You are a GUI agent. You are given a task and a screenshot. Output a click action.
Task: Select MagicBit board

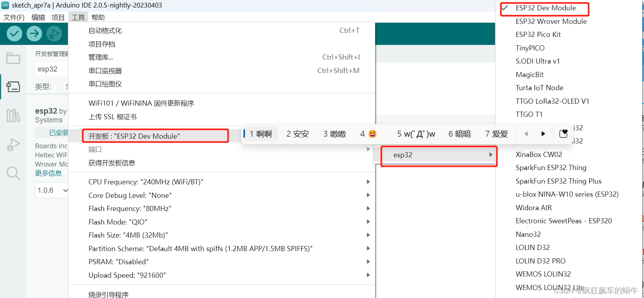click(530, 75)
